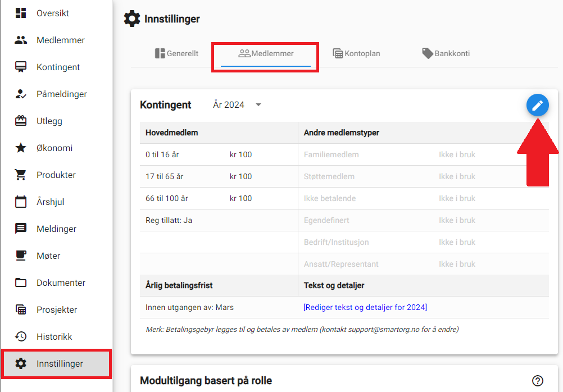Screen dimensions: 563x392
Task: Click the Generellt tab layout icon
Action: tap(160, 53)
